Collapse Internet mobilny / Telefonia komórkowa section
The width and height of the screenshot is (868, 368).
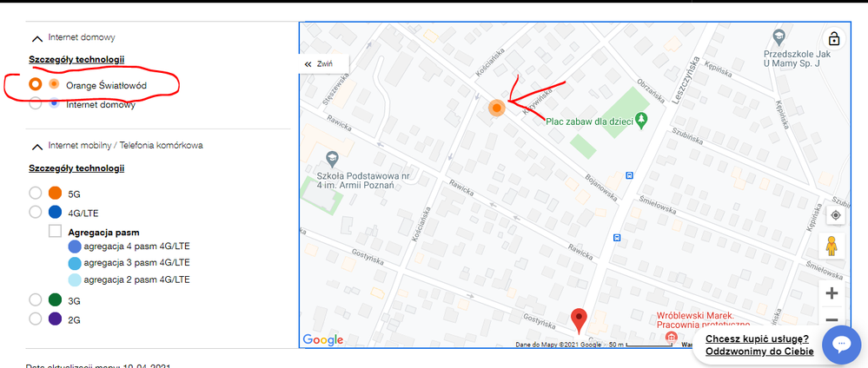[x=37, y=147]
